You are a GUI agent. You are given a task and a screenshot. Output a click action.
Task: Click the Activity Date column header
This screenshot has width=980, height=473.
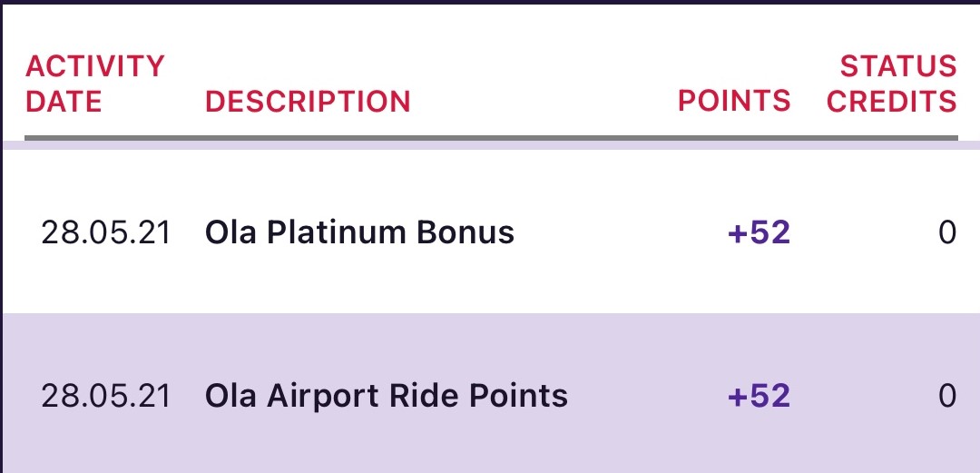click(x=94, y=84)
